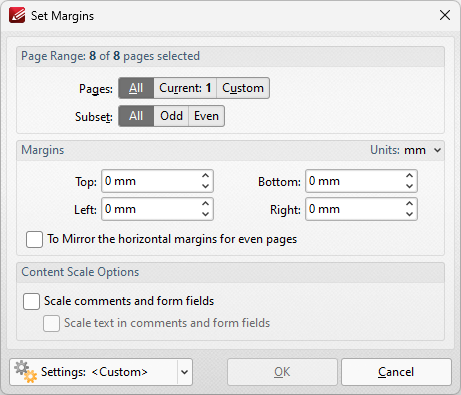Select All in the Pages row
This screenshot has width=461, height=395.
click(136, 88)
